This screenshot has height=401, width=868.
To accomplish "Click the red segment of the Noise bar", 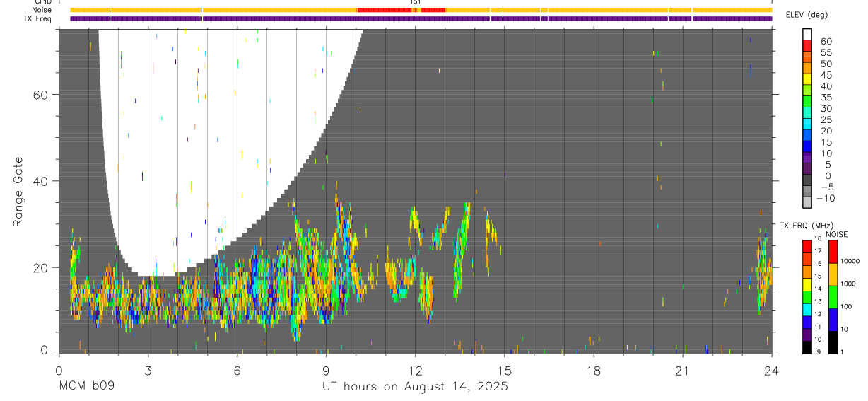I will pos(401,10).
